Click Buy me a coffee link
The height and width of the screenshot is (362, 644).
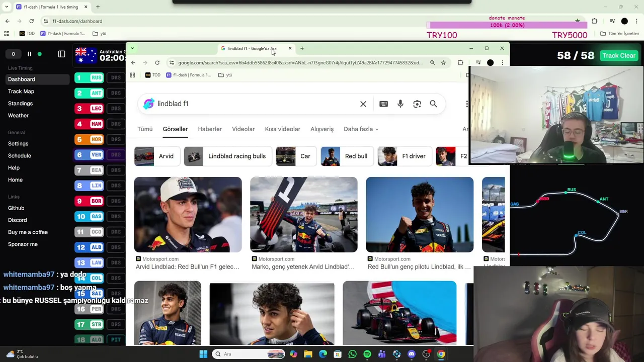click(28, 232)
